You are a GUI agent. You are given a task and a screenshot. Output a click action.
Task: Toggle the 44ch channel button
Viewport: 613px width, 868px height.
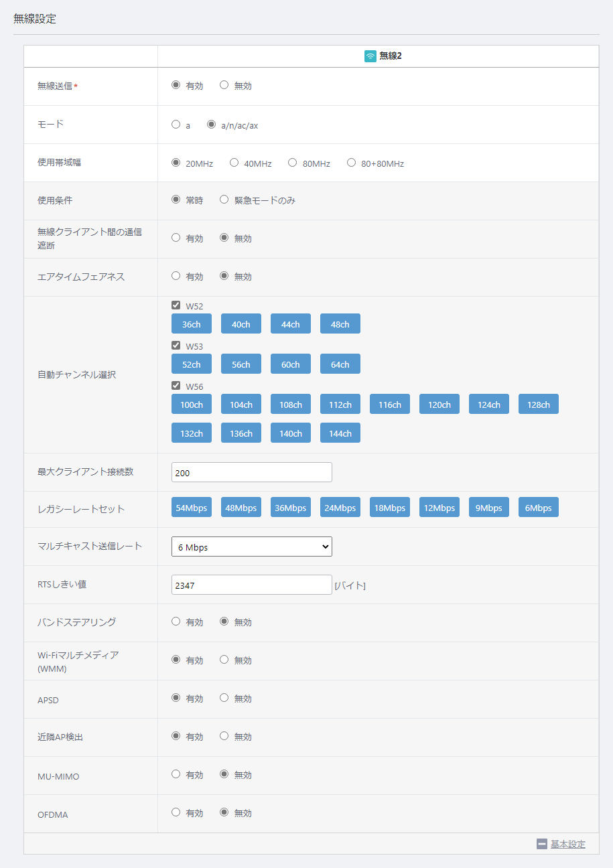coord(291,323)
